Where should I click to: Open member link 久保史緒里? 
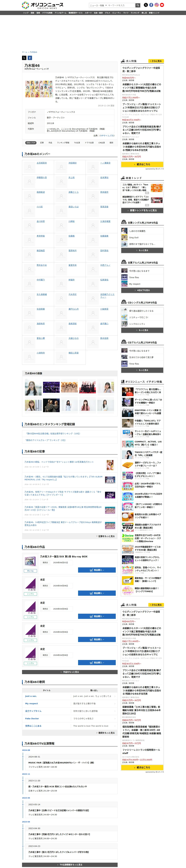coord(105,221)
